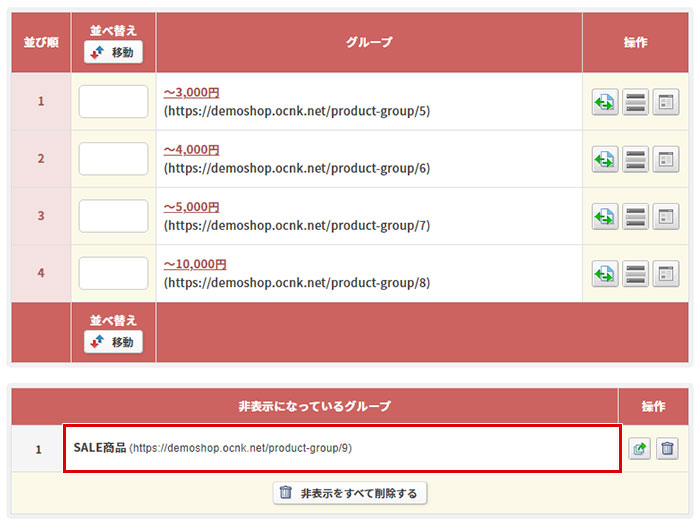
Task: Click the top 移動 sort button
Action: tap(113, 52)
